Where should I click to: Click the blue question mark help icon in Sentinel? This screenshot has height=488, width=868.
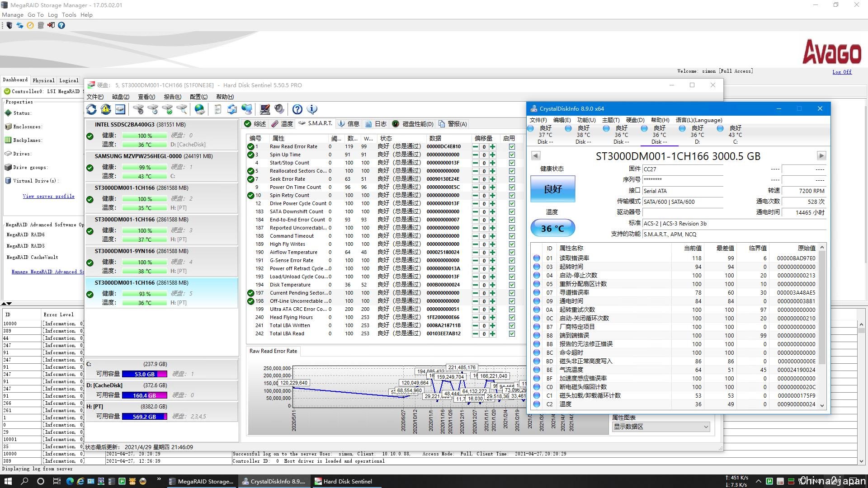(x=297, y=109)
